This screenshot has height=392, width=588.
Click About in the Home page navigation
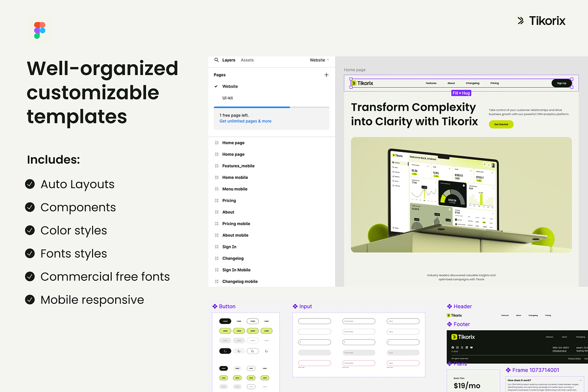[x=451, y=83]
